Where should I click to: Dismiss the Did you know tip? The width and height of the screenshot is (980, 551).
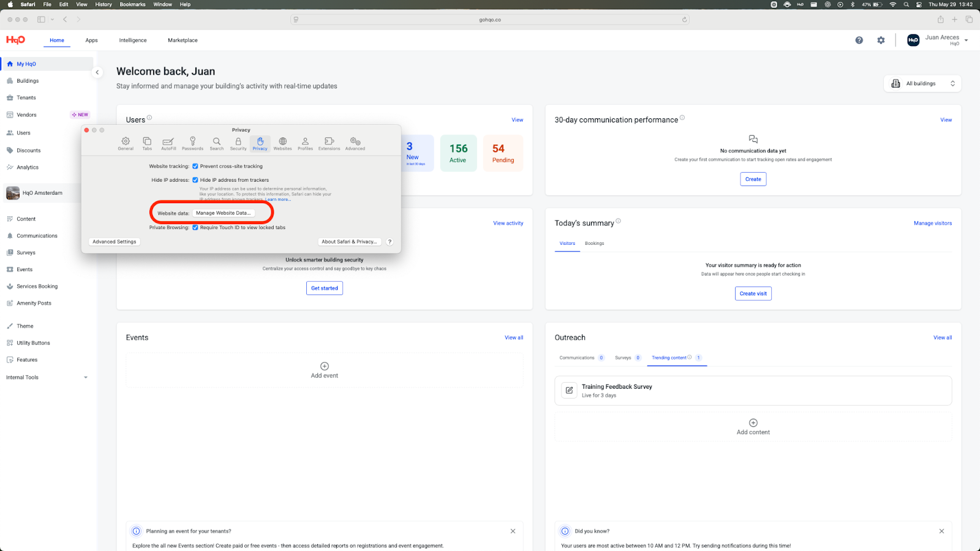941,531
